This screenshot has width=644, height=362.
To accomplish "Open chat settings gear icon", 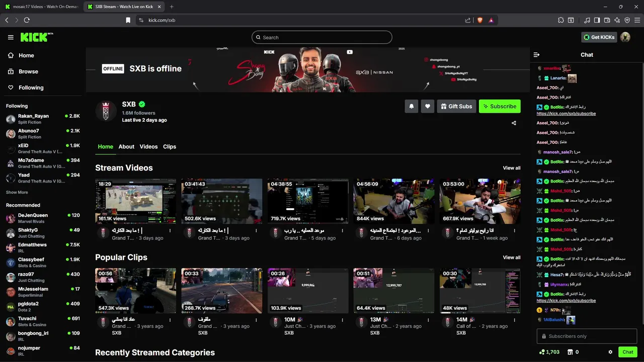I will (610, 352).
